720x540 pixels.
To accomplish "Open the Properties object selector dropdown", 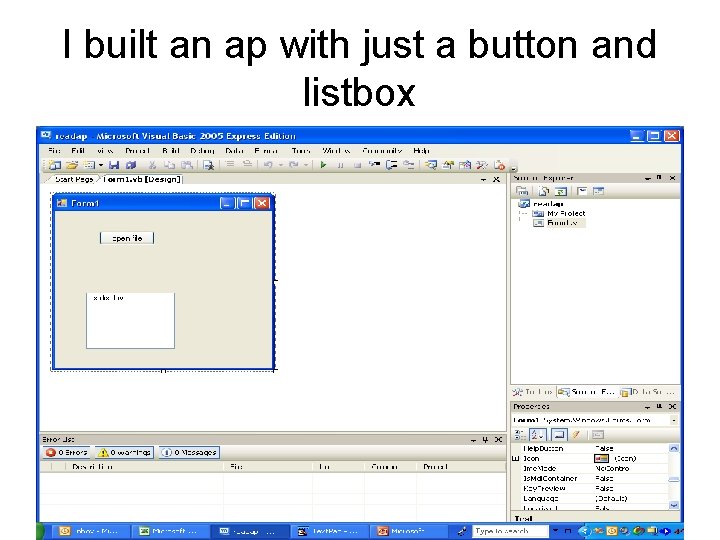I will 674,420.
